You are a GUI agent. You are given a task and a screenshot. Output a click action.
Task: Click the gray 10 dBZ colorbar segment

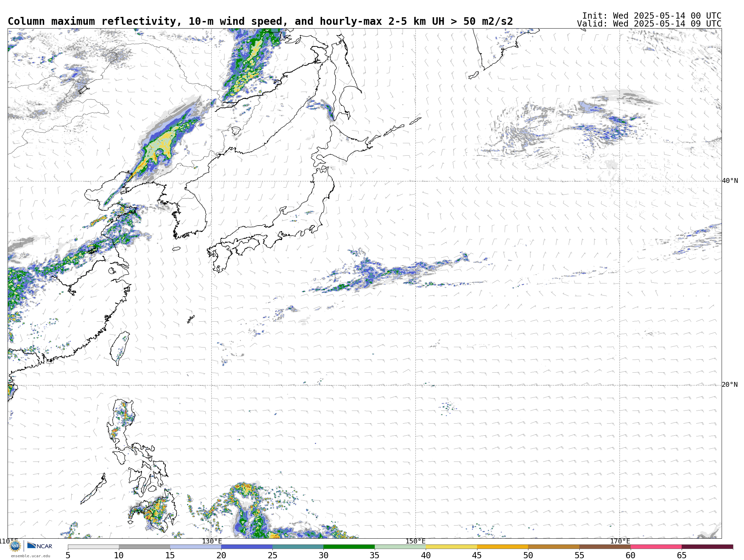pyautogui.click(x=144, y=547)
